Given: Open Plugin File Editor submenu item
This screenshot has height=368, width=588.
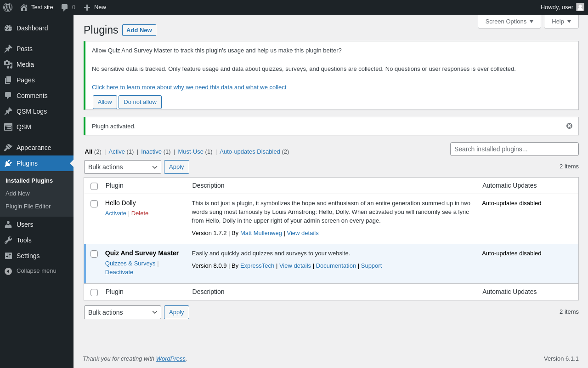Looking at the screenshot, I should pyautogui.click(x=28, y=207).
